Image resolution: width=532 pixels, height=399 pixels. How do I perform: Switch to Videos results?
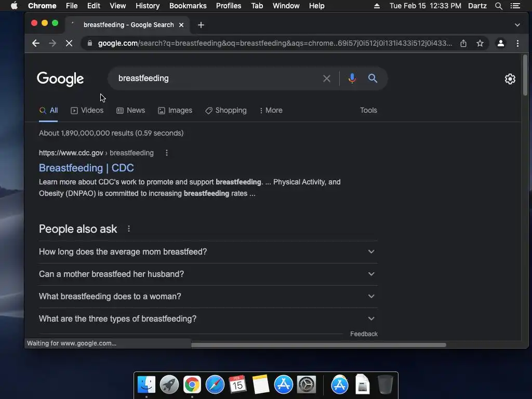point(87,110)
